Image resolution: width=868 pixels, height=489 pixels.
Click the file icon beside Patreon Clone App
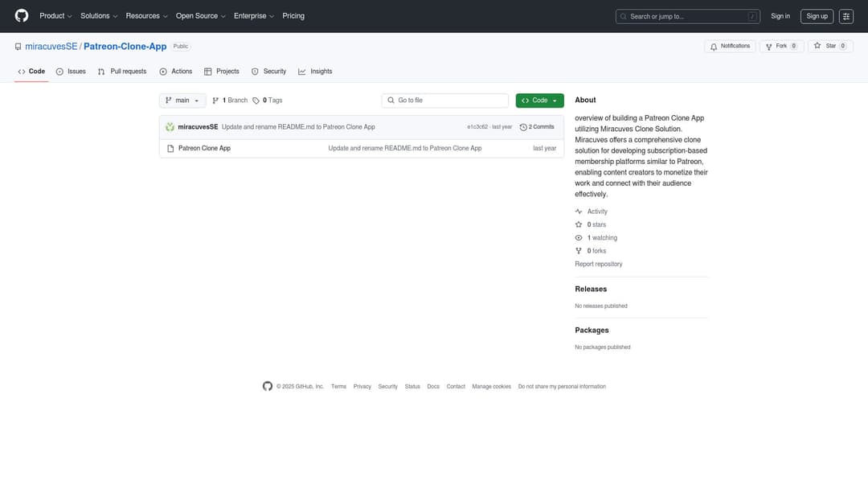170,149
